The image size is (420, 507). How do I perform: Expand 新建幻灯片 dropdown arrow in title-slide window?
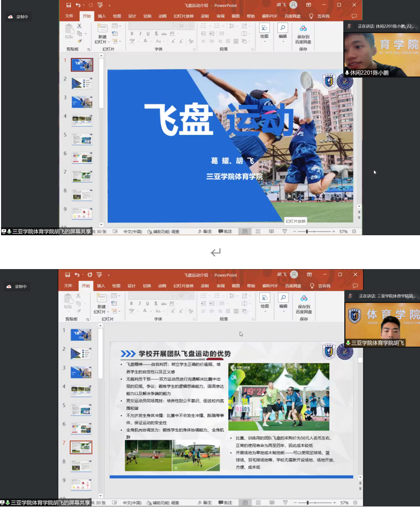point(108,42)
